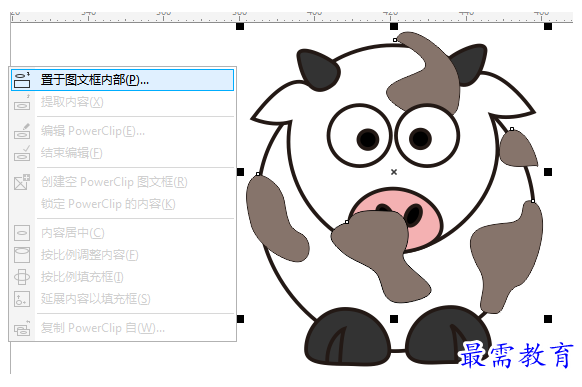
Task: Click the fit proportionally icon beside 按比例调整内容
Action: tap(22, 255)
